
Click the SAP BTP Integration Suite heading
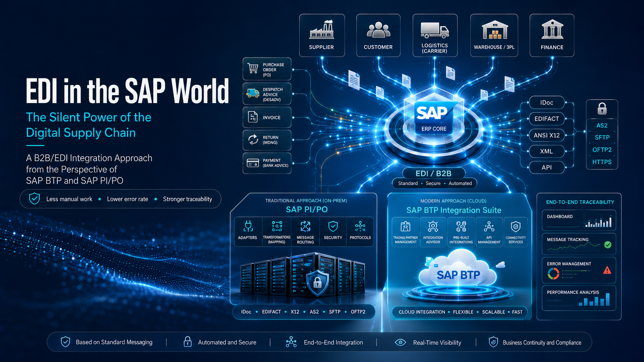point(454,210)
